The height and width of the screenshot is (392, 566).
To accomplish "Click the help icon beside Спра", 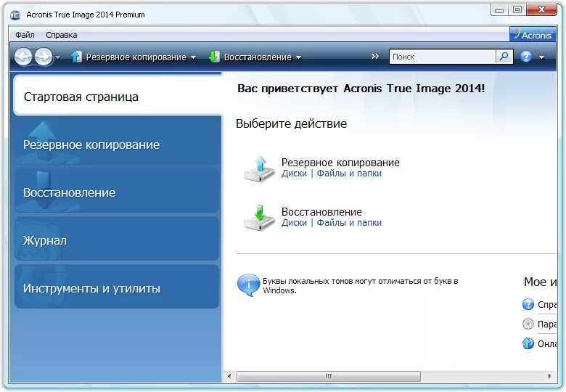I will click(528, 304).
